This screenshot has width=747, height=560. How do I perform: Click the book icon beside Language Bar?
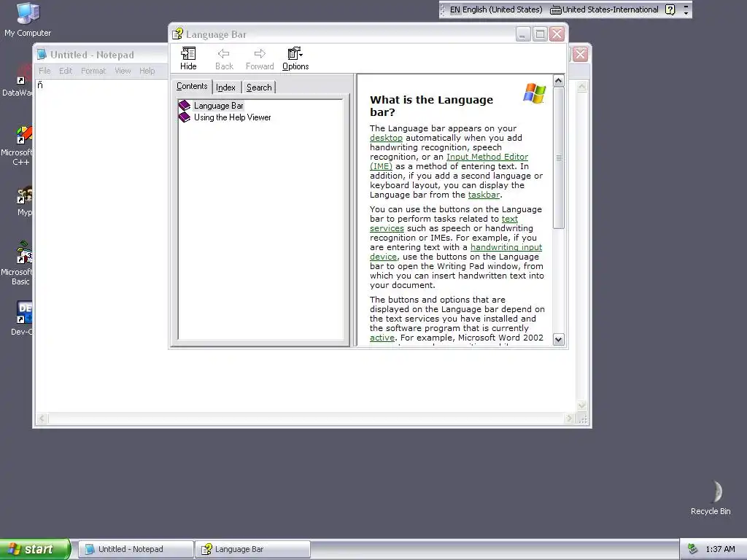pos(185,106)
